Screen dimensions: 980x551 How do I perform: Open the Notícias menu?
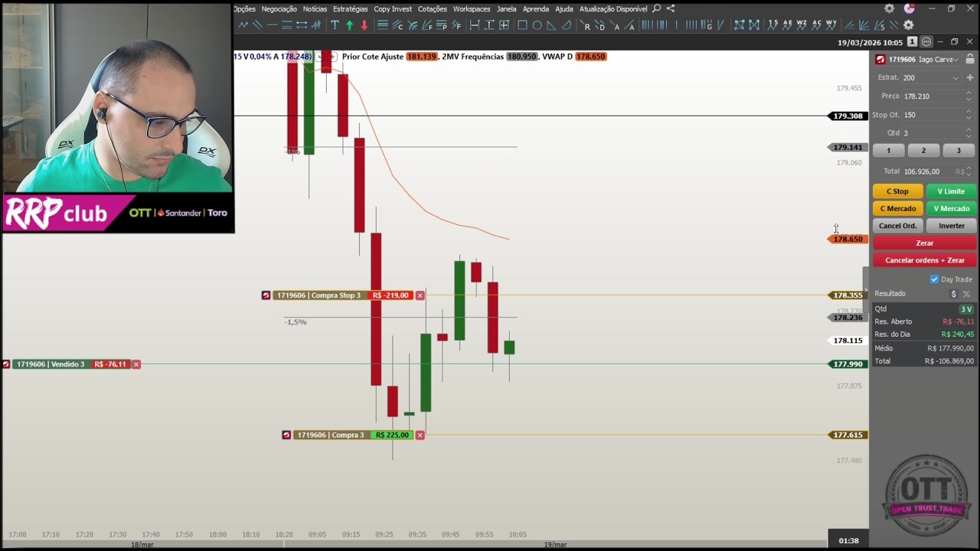click(315, 8)
